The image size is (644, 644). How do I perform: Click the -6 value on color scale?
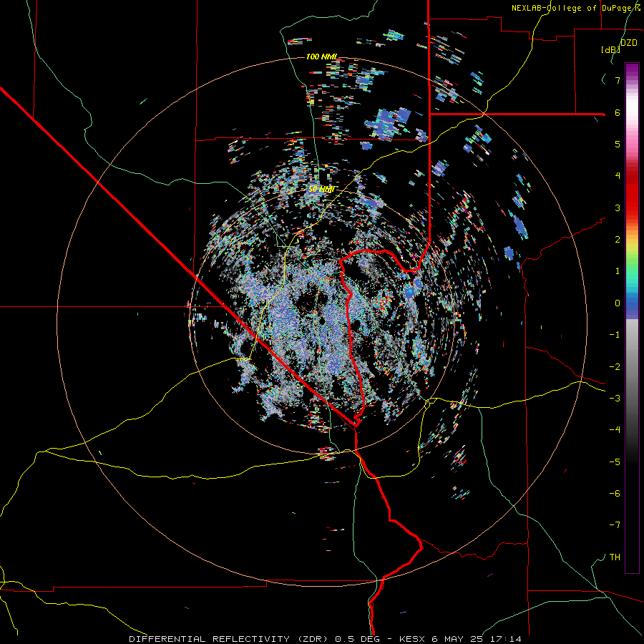(x=615, y=494)
